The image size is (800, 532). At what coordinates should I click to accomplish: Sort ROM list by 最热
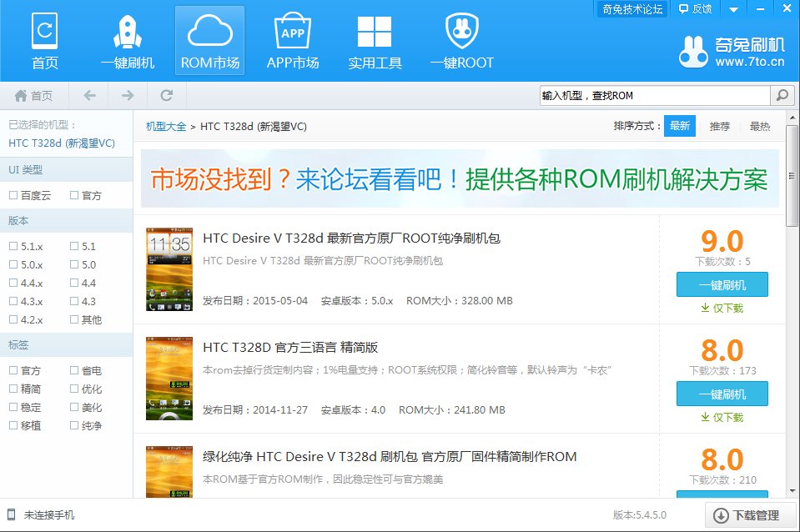tap(759, 127)
